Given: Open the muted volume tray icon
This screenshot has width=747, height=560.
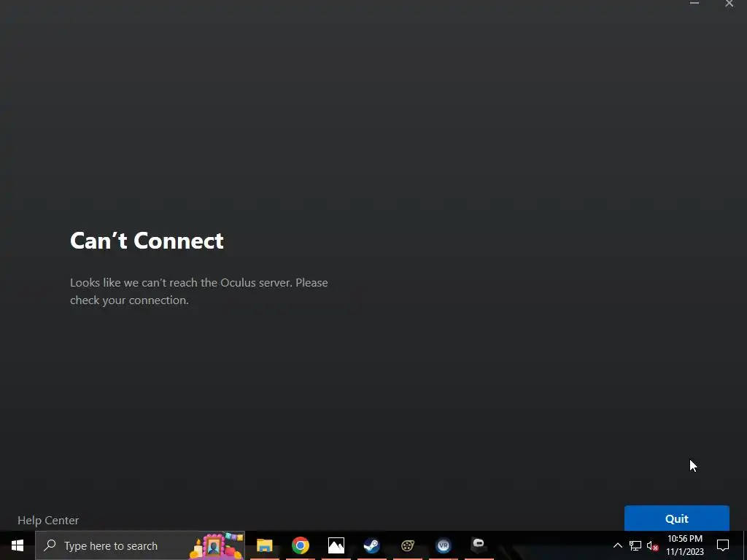Looking at the screenshot, I should point(653,545).
